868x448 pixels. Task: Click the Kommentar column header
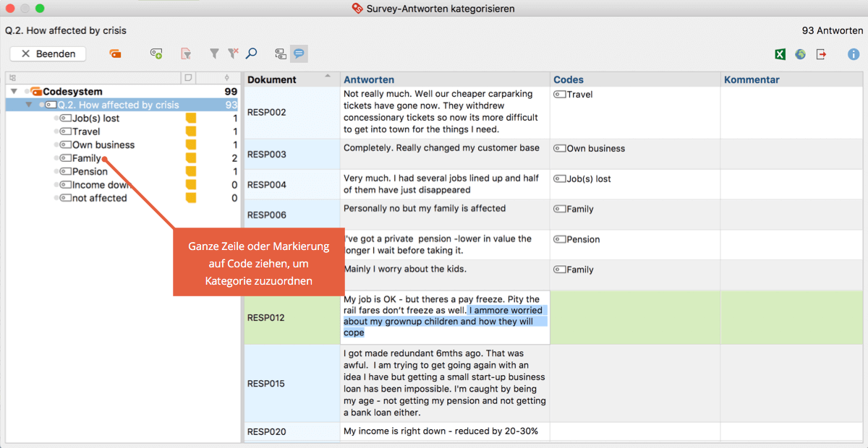[792, 79]
